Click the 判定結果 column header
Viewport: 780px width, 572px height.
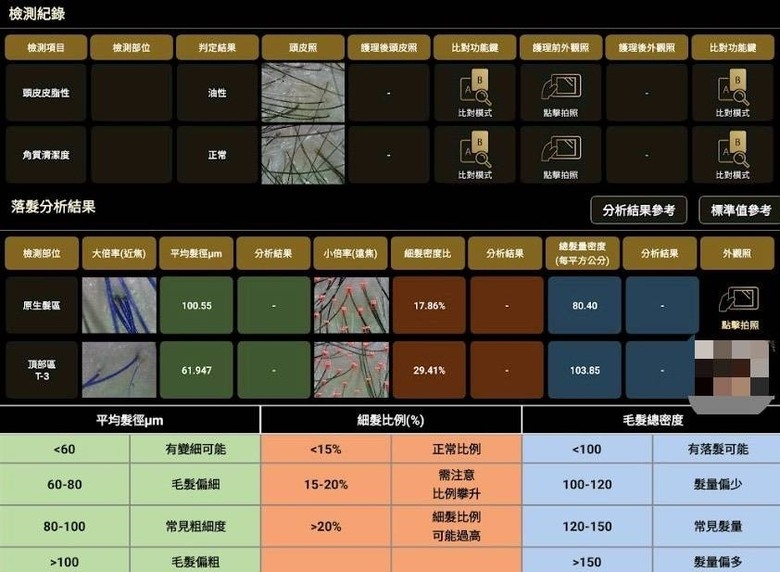[x=217, y=48]
